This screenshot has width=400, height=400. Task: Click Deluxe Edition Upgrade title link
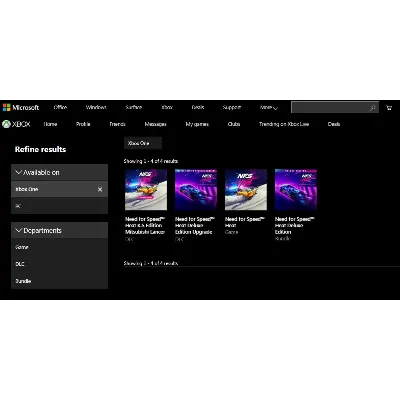click(x=195, y=225)
